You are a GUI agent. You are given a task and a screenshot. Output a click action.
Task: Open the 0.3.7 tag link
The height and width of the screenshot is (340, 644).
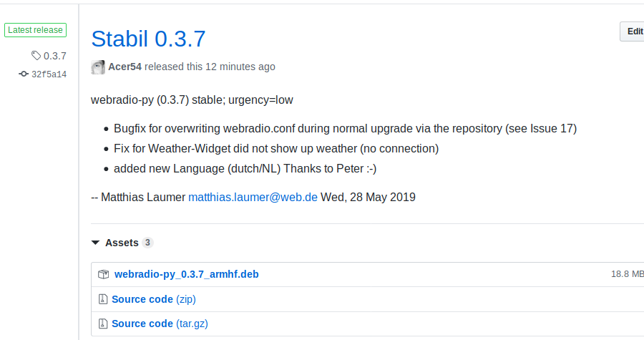(x=54, y=56)
